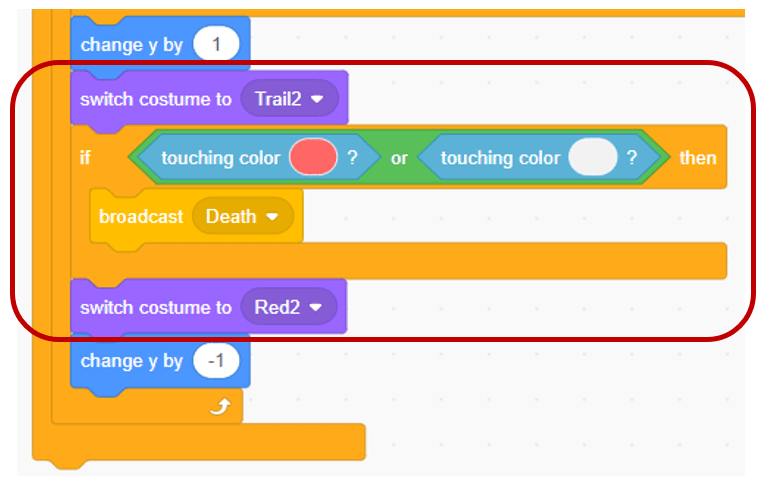Click the -1 value input field

[x=217, y=361]
